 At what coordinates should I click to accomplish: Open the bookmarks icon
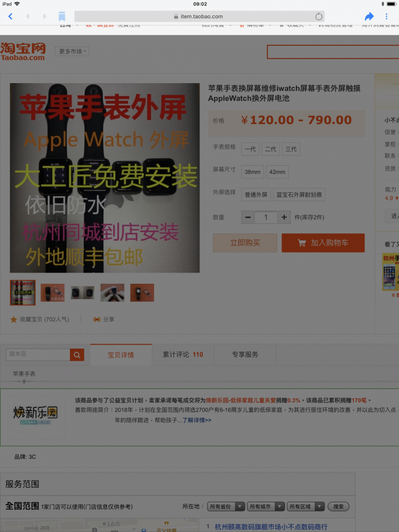click(62, 16)
